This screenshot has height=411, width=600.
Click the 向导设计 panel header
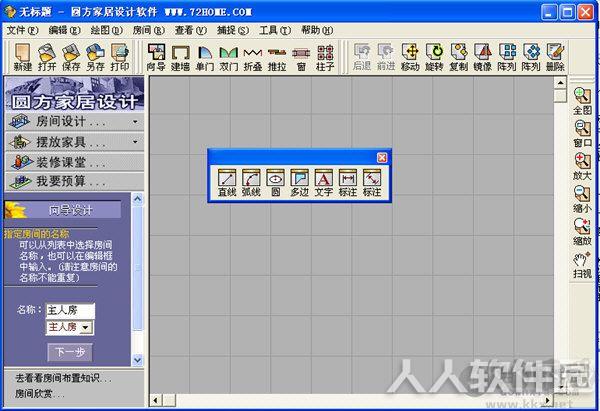[x=63, y=210]
